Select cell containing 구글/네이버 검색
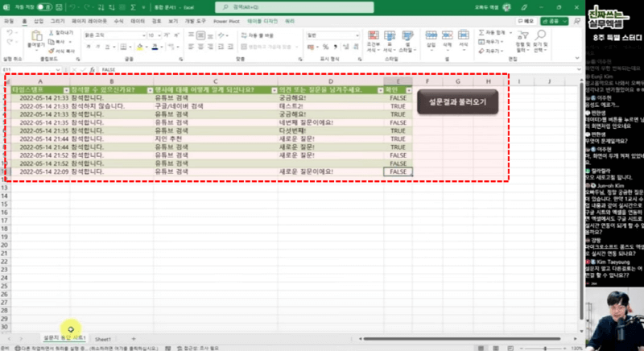Viewport: 644px width, 351px height. [215, 106]
